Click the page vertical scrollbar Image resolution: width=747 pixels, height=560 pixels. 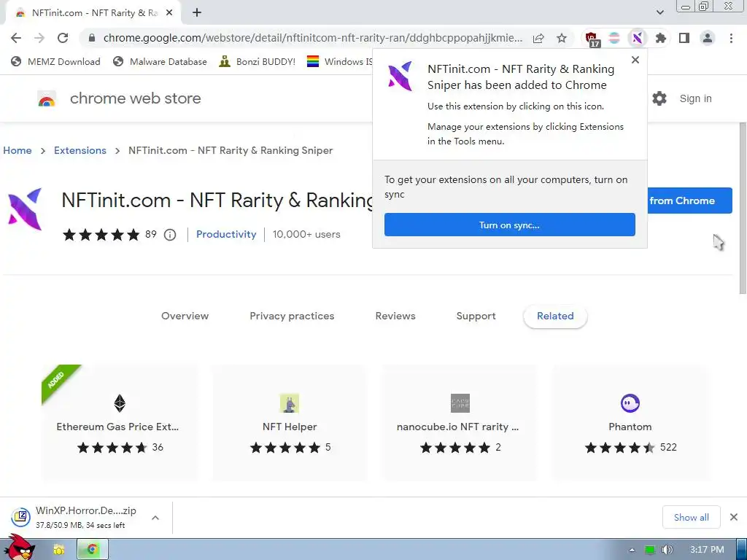743,208
